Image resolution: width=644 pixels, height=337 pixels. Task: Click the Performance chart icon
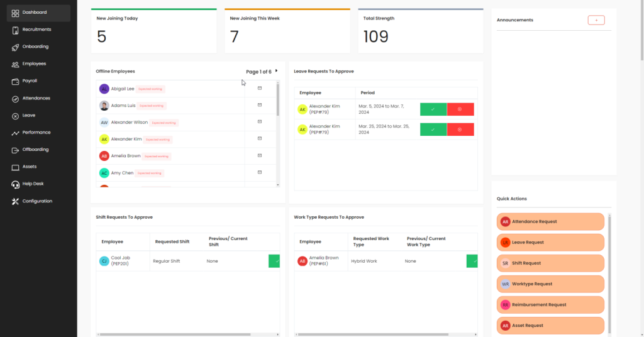[16, 133]
